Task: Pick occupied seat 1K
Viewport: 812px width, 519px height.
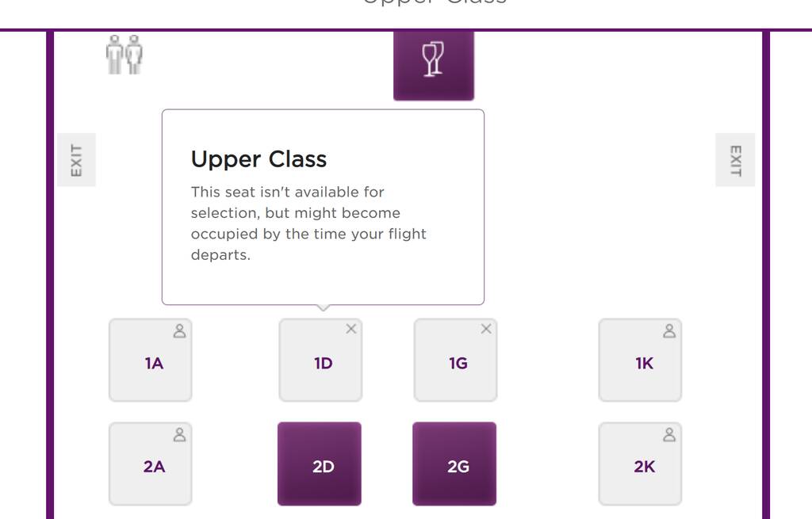Action: 640,361
